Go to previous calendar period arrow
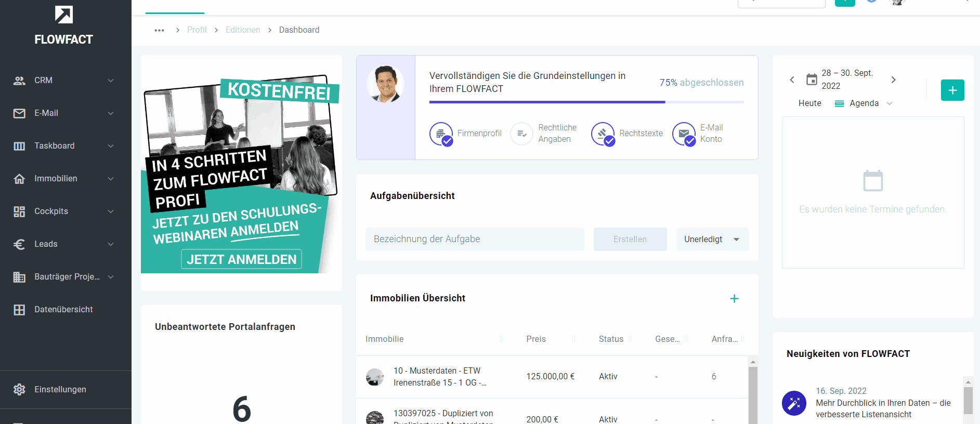980x424 pixels. pyautogui.click(x=792, y=79)
